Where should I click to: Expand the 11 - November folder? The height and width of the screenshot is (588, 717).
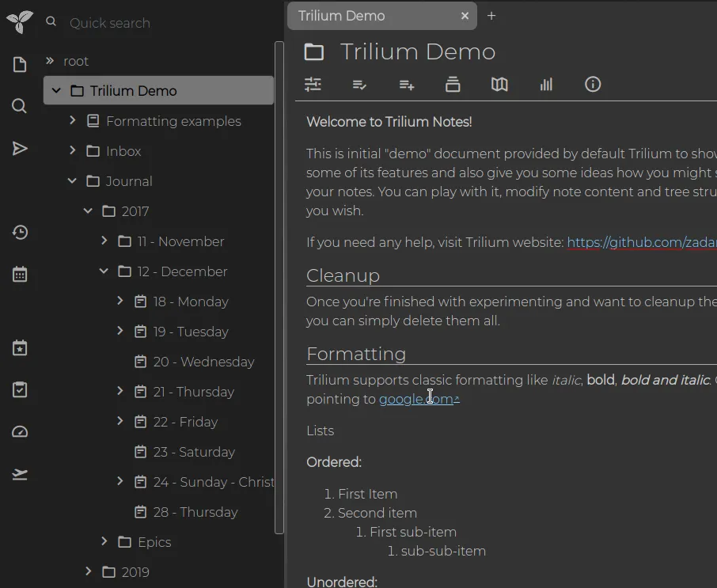(x=103, y=241)
